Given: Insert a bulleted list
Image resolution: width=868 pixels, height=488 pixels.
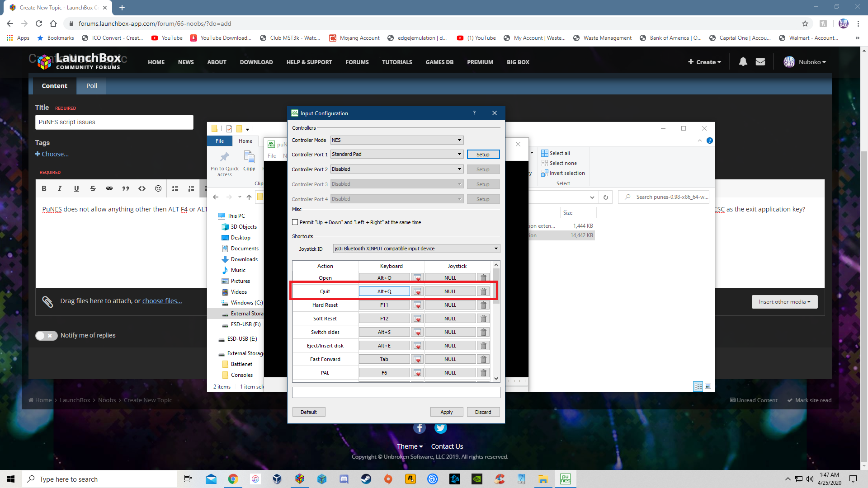Looking at the screenshot, I should (x=175, y=188).
